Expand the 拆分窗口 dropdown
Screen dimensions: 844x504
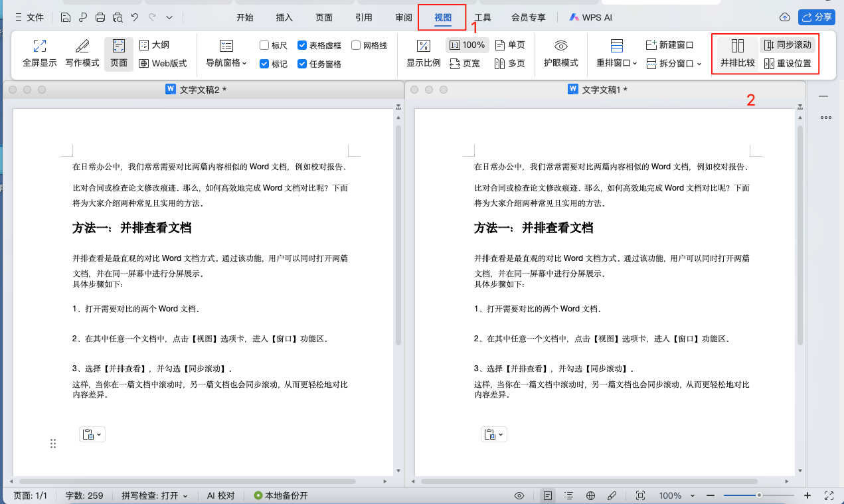tap(673, 64)
